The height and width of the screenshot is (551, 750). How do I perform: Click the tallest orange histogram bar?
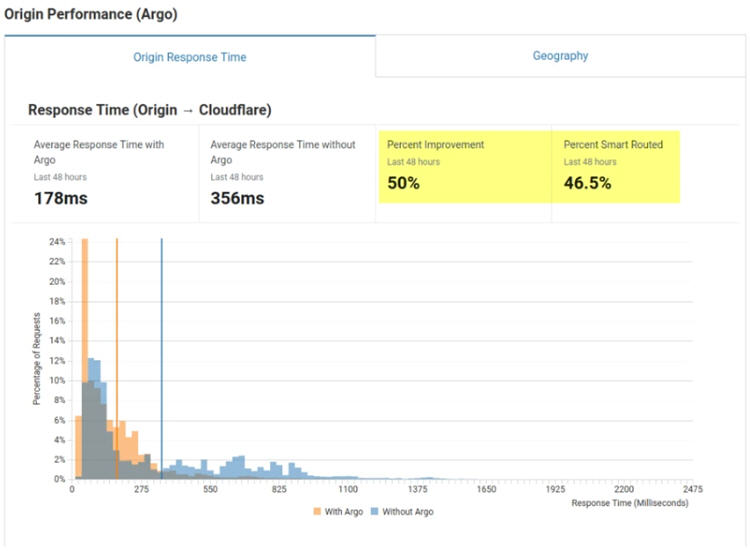point(85,359)
